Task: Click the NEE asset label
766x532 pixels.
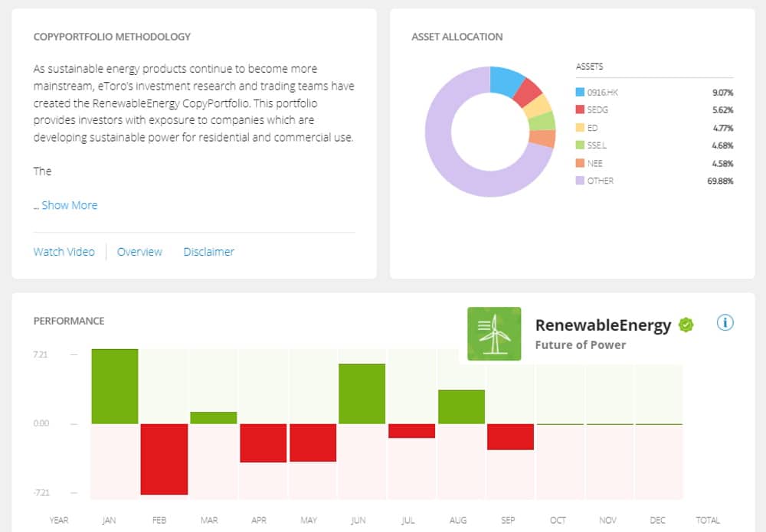Action: coord(594,163)
